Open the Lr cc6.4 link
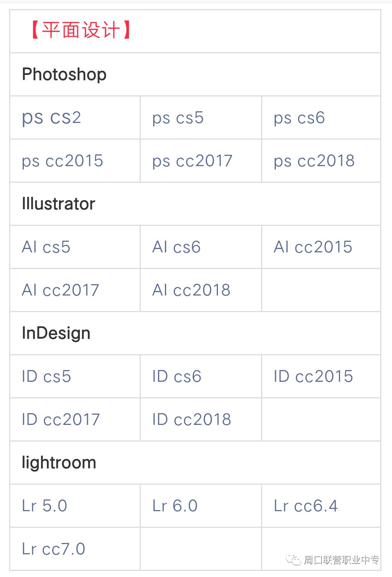Viewport: 392px width, 577px height. [306, 506]
